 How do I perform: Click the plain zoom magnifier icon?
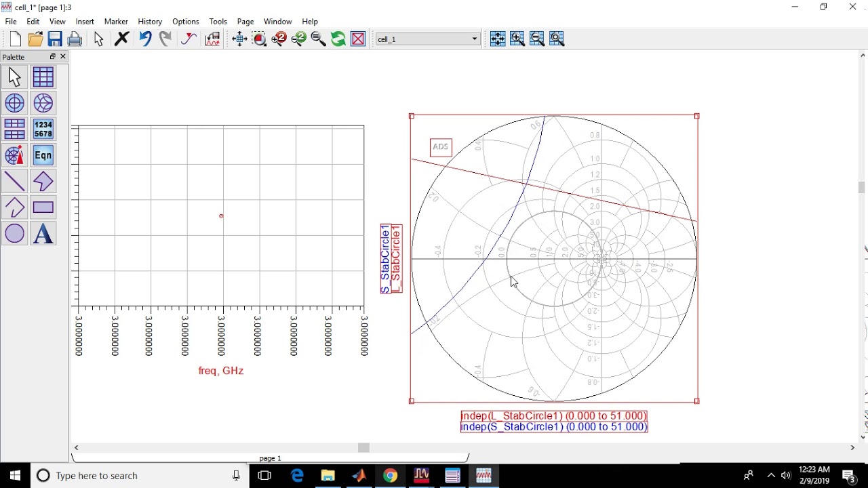[x=318, y=39]
